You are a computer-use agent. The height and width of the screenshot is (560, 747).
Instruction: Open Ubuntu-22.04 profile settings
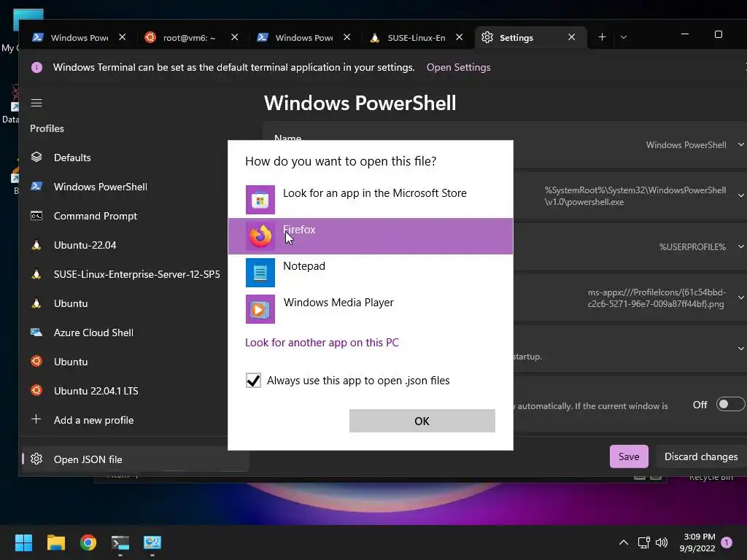(133, 245)
